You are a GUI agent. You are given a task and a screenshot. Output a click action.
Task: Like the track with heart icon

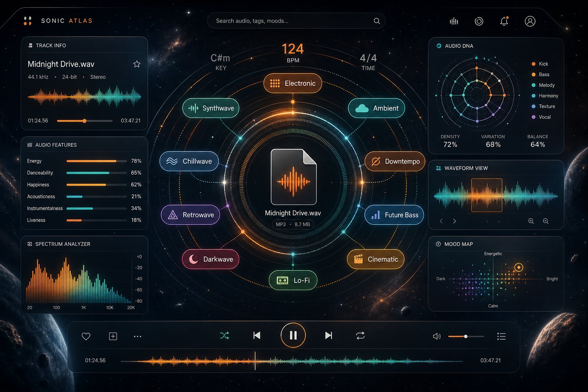[86, 336]
